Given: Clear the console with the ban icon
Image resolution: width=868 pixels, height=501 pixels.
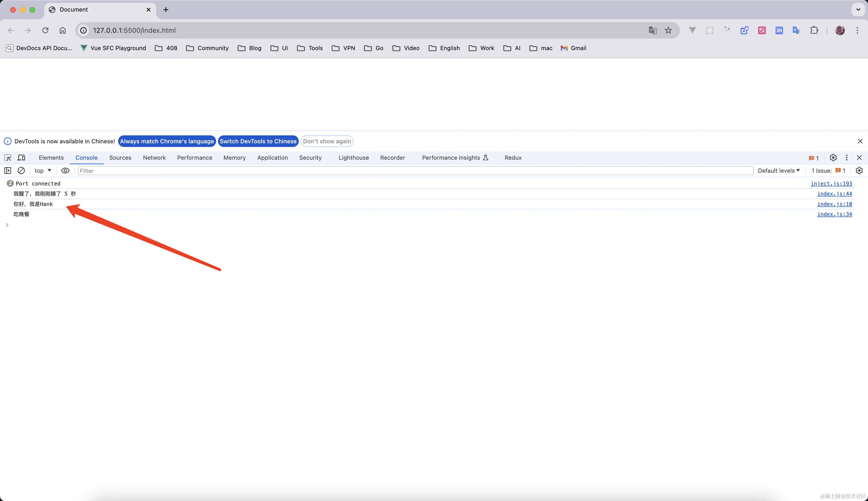Looking at the screenshot, I should point(21,171).
